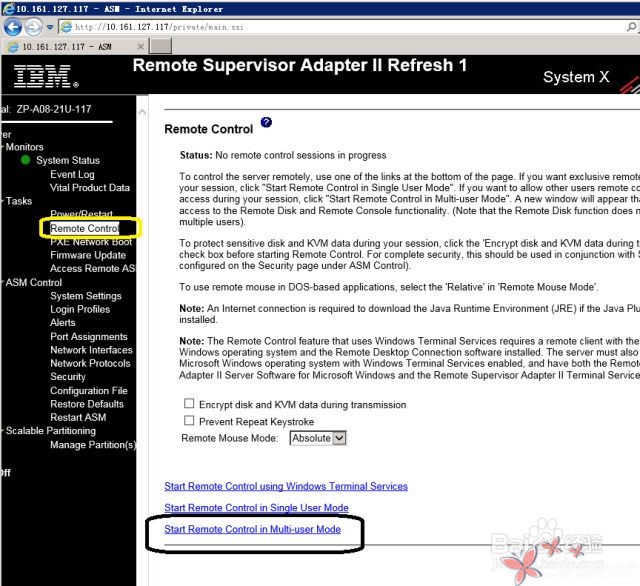Collapse the Tasks section
This screenshot has height=586, width=640.
tap(18, 201)
